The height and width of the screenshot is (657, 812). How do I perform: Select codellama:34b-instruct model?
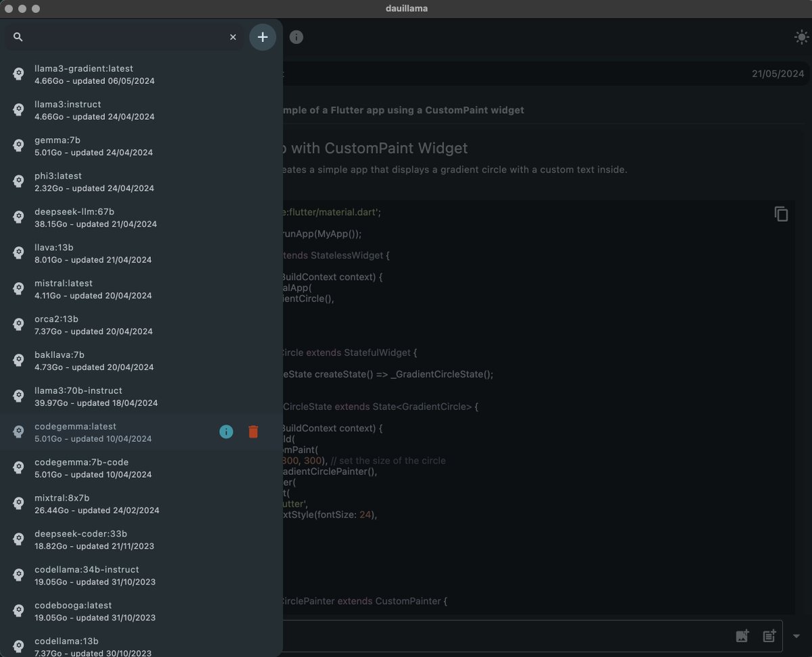click(x=141, y=575)
